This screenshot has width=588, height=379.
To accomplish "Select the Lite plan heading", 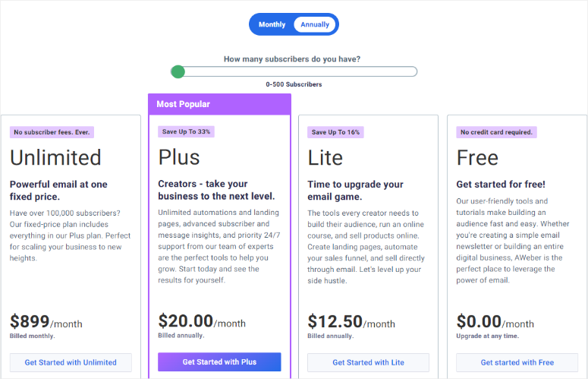I will tap(325, 157).
